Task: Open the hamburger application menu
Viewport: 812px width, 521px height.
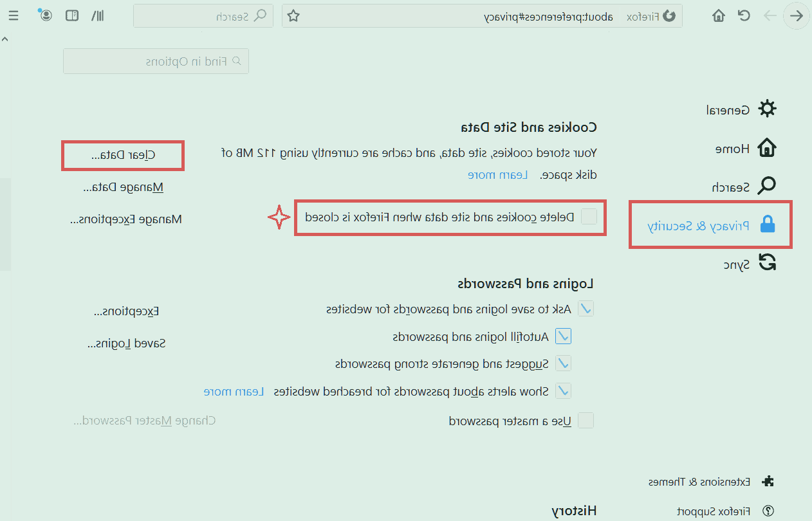Action: (13, 16)
